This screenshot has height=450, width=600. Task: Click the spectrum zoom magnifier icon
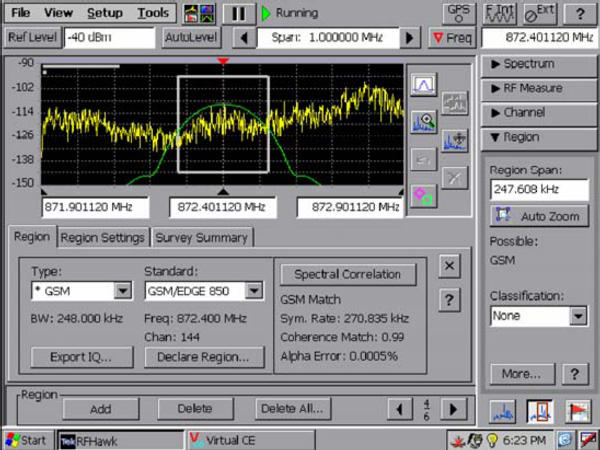click(x=423, y=122)
